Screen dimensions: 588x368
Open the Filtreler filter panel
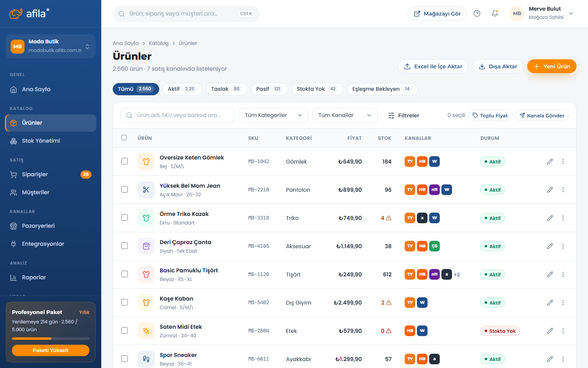coord(403,116)
